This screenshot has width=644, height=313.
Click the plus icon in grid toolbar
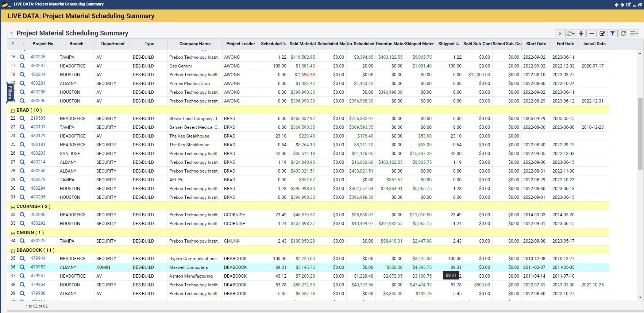[x=581, y=34]
